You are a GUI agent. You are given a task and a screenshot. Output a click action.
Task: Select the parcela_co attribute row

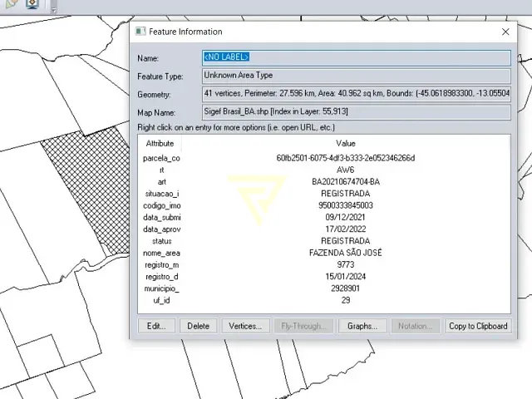[324, 158]
